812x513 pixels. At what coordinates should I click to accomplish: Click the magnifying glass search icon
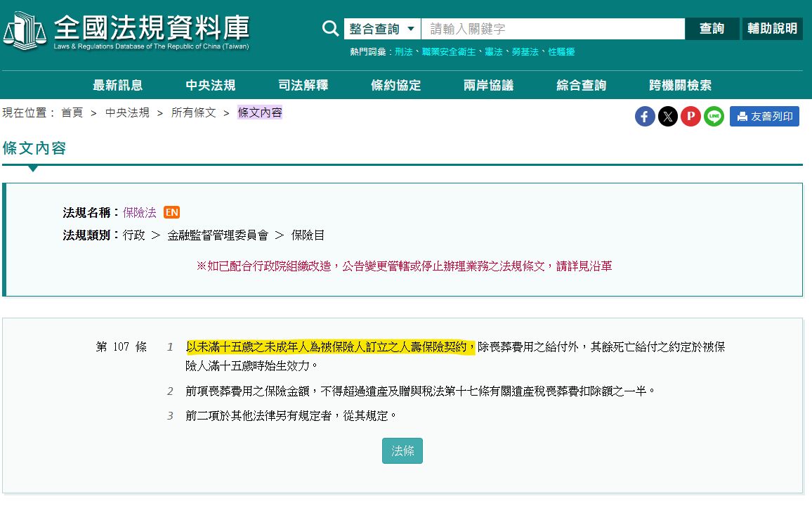pyautogui.click(x=330, y=29)
